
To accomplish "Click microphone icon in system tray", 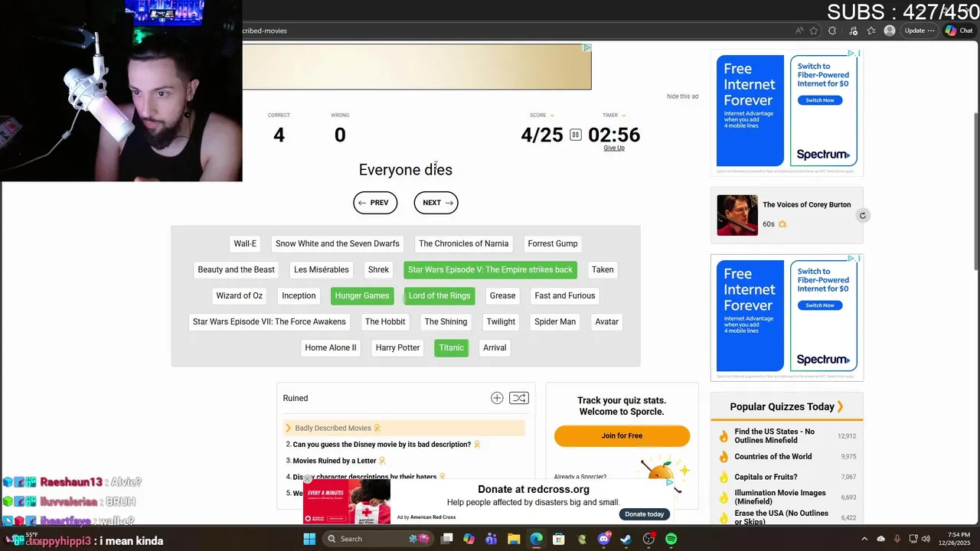I will (897, 539).
